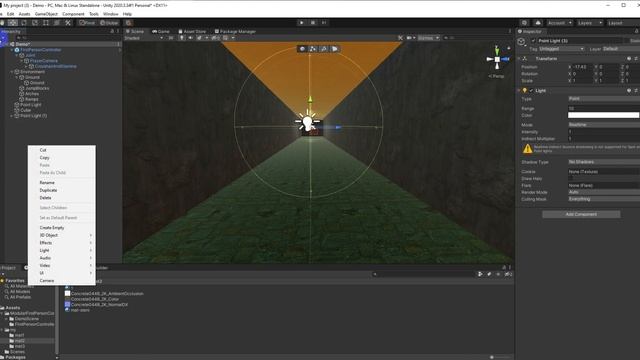This screenshot has height=360, width=640.
Task: Expand the Light submenu
Action: (62, 250)
